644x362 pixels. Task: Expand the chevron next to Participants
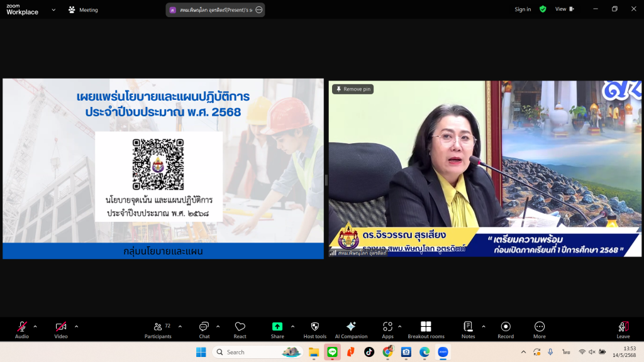(180, 327)
